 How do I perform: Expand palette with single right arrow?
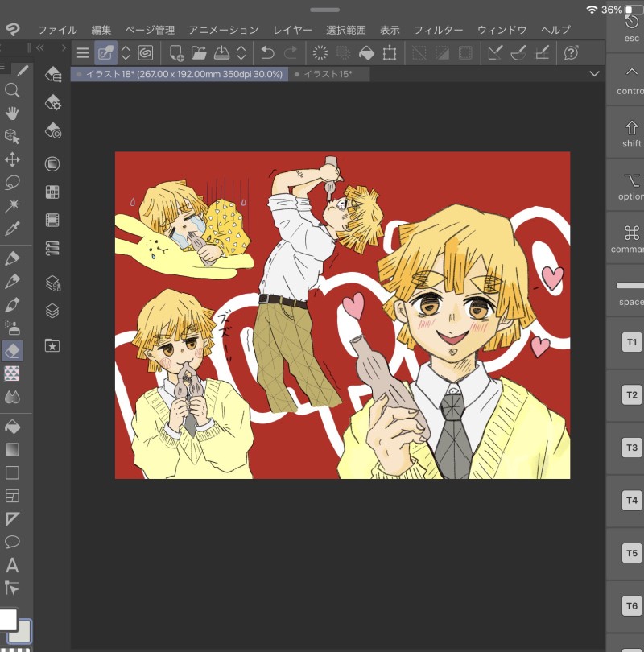[64, 47]
